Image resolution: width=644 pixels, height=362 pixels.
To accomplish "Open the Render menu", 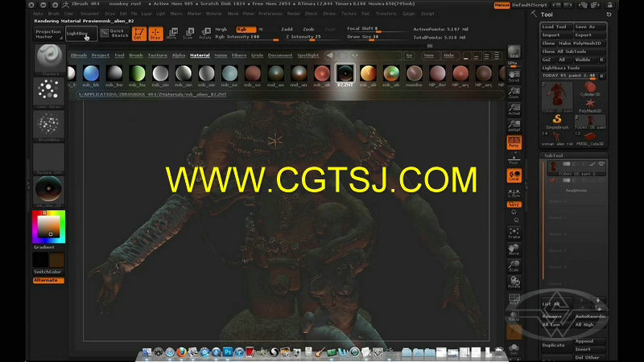I will pyautogui.click(x=293, y=14).
